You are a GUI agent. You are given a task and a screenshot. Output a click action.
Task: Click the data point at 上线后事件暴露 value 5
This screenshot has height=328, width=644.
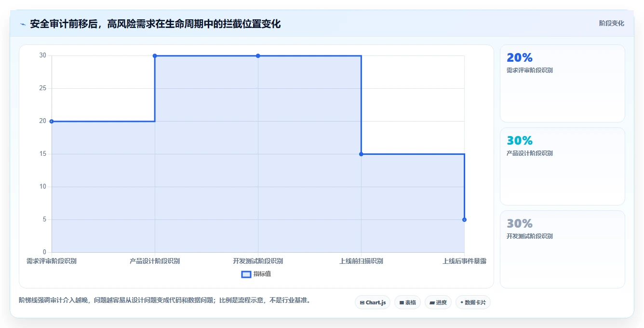coord(464,219)
